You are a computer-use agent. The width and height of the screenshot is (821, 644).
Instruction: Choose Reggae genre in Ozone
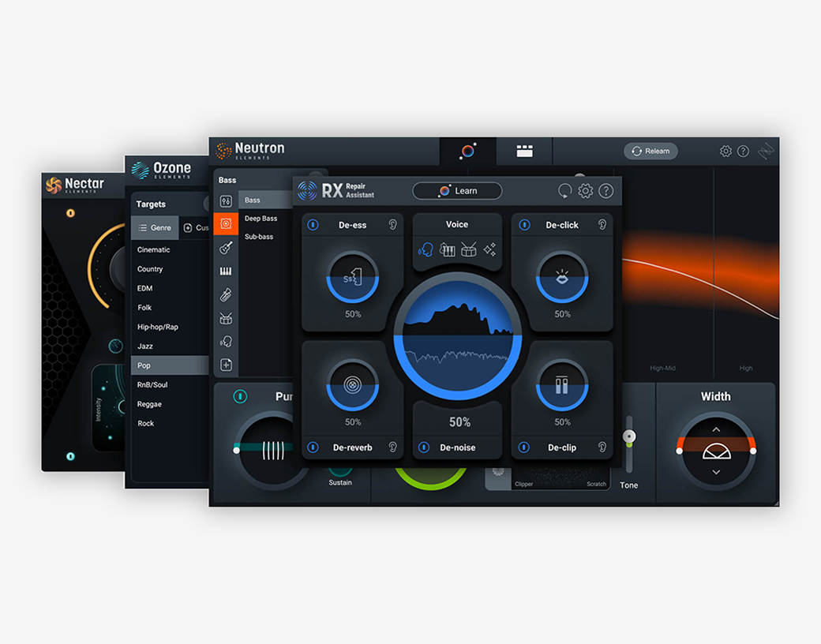tap(170, 404)
